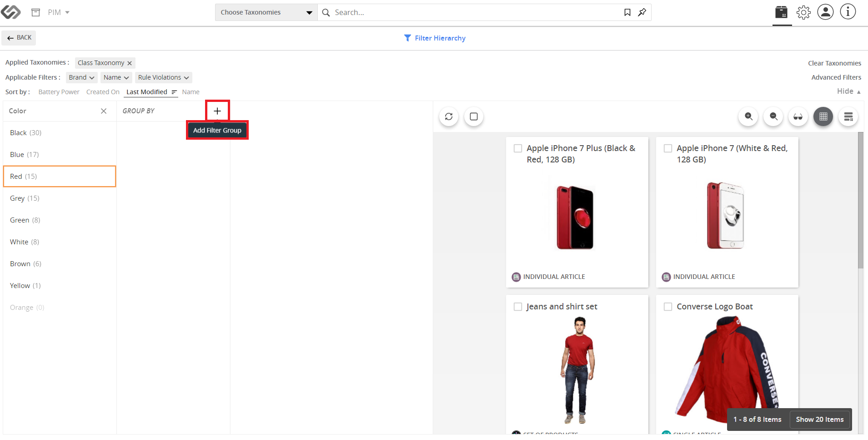Click the app logo icon
Image resolution: width=868 pixels, height=440 pixels.
11,12
